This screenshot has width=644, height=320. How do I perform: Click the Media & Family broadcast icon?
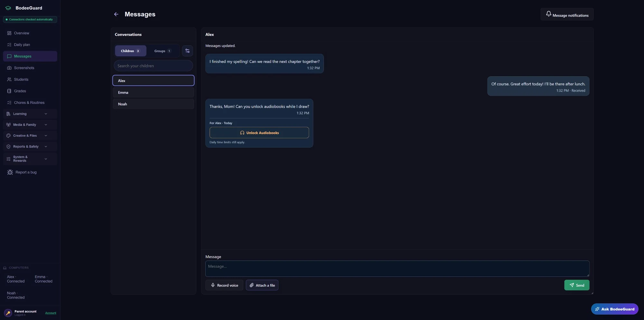point(8,125)
